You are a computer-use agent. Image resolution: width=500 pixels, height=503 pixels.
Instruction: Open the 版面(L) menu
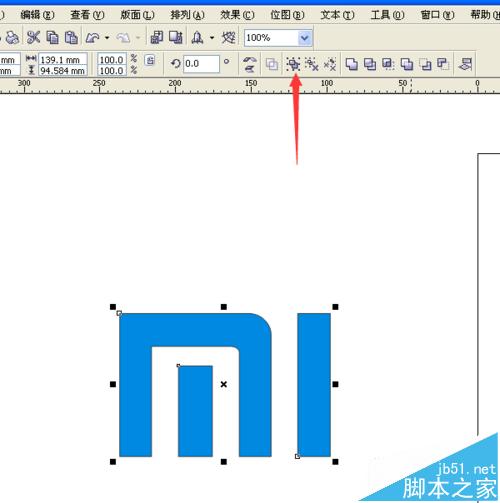137,15
